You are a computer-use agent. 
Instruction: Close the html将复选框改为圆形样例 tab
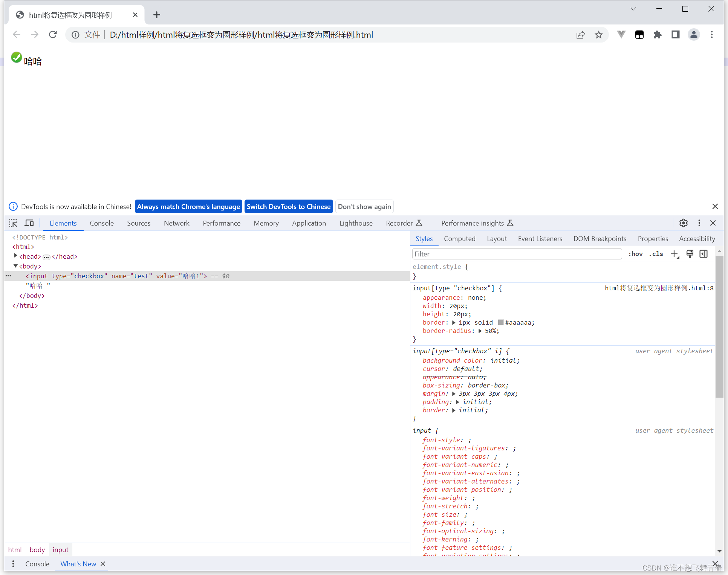135,15
